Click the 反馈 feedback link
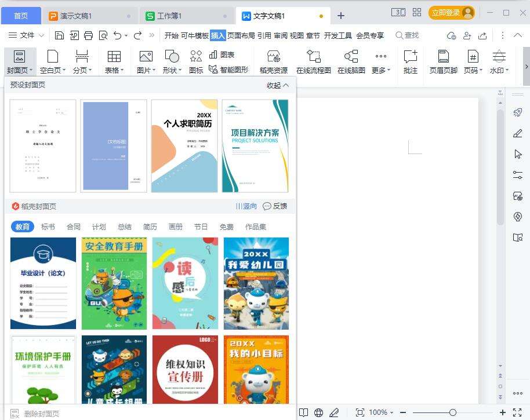 (x=275, y=206)
